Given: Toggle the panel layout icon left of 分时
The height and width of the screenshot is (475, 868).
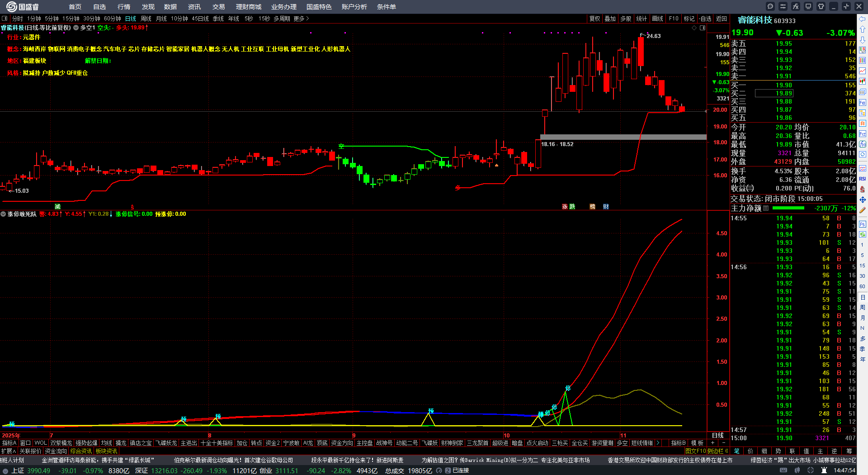Looking at the screenshot, I should tap(5, 19).
